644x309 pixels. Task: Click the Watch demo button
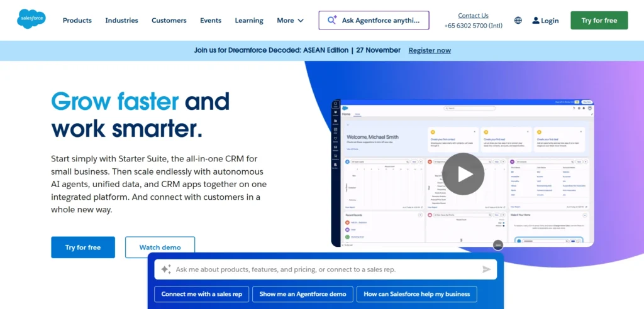click(160, 247)
